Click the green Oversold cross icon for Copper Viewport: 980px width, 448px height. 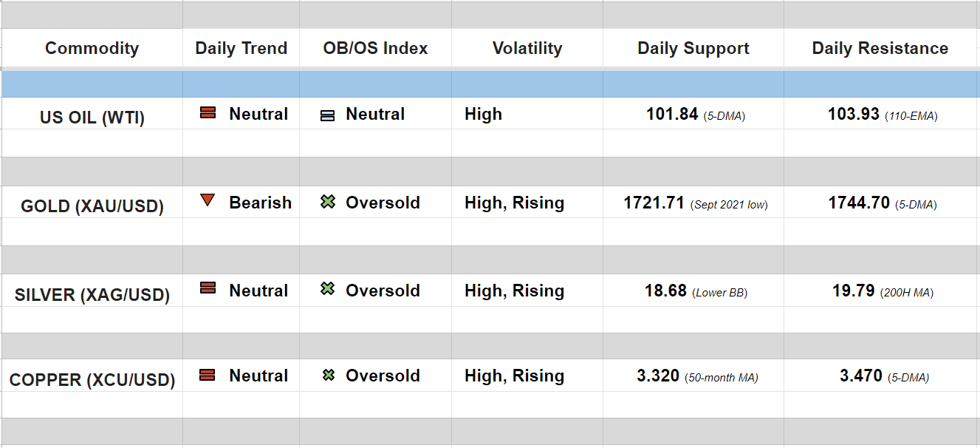(x=329, y=376)
